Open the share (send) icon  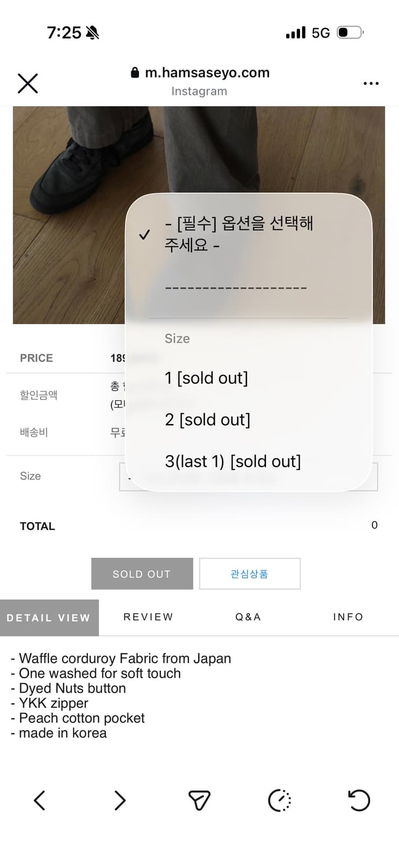199,800
